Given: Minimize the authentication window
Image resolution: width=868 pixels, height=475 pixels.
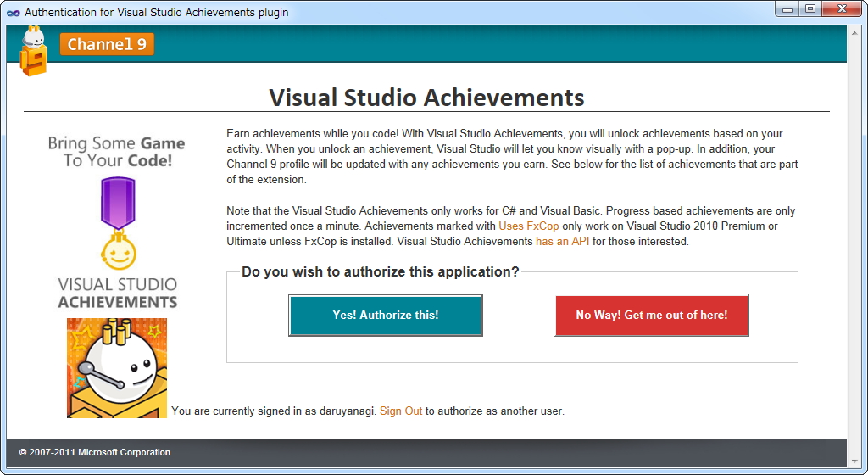Looking at the screenshot, I should click(x=787, y=9).
